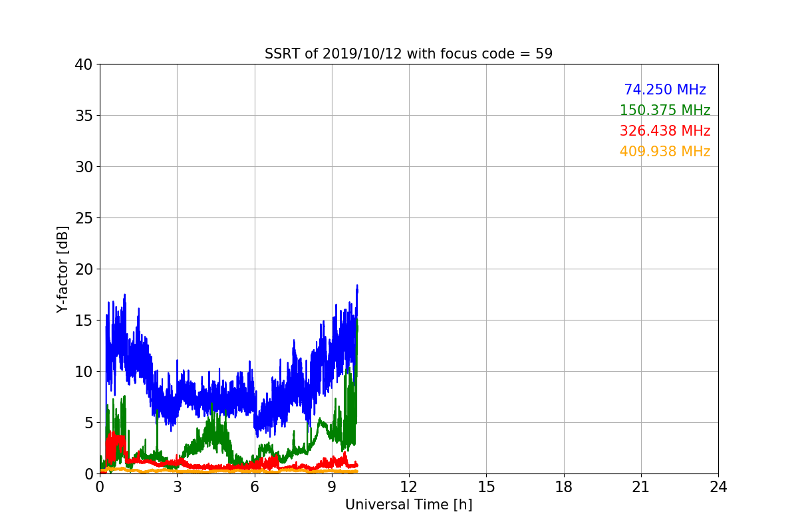The height and width of the screenshot is (532, 798).
Task: Select the orange '409.938 MHz' legend label
Action: click(x=665, y=152)
